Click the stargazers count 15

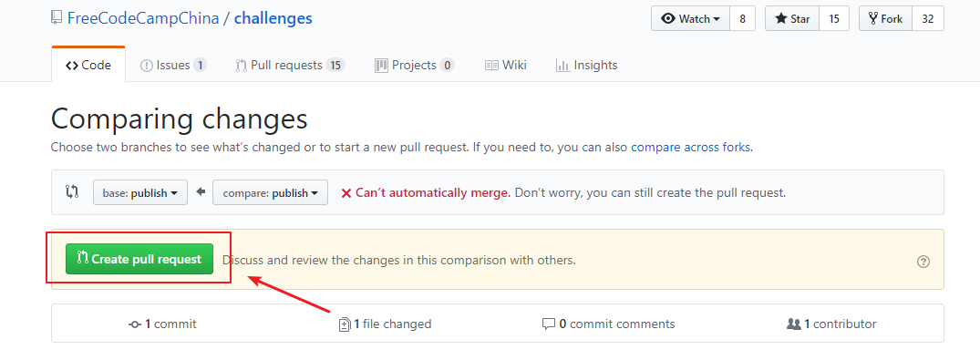pyautogui.click(x=834, y=19)
